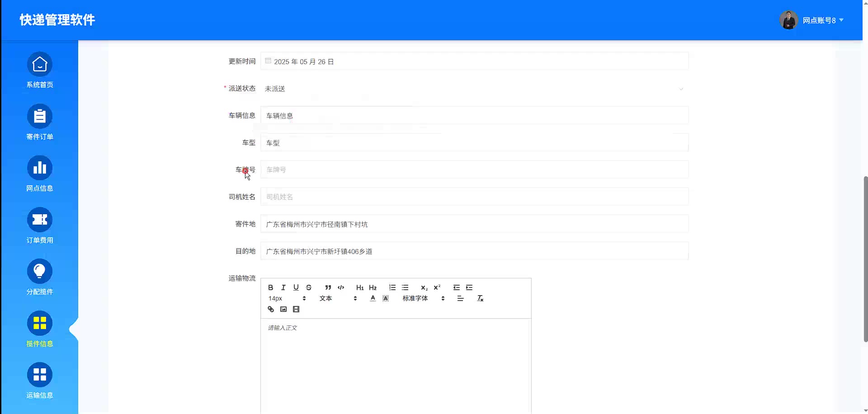
Task: Decrease indent of the paragraph
Action: tap(457, 287)
